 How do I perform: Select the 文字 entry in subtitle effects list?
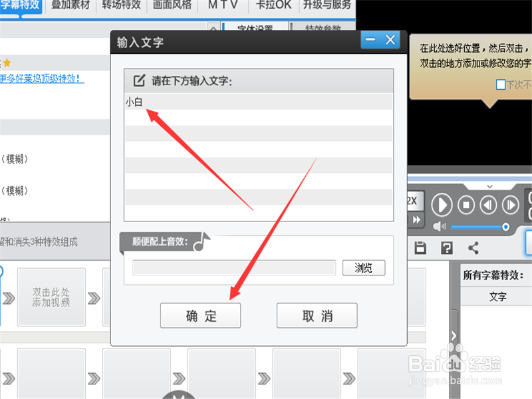(497, 297)
